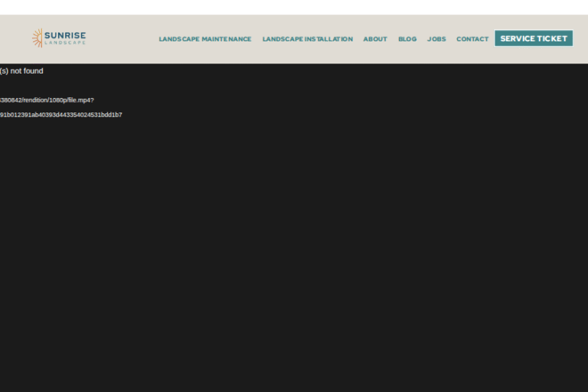Navigate to the Jobs page
The height and width of the screenshot is (392, 588).
[x=436, y=39]
